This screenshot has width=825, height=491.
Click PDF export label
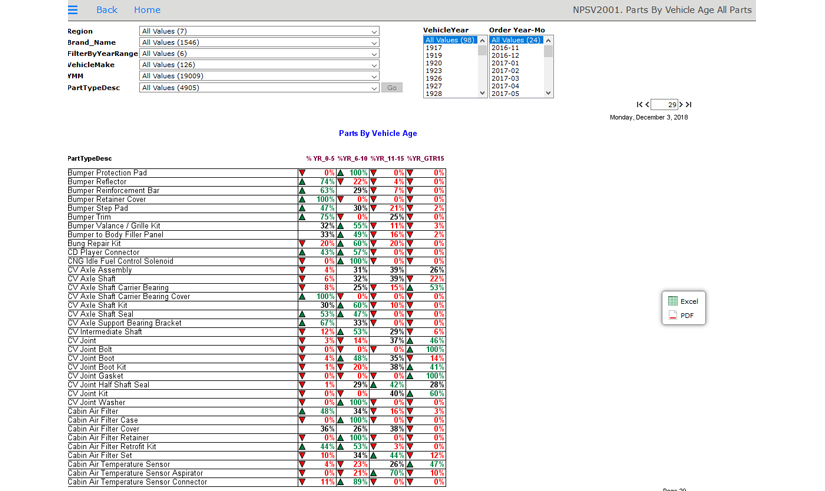(687, 316)
